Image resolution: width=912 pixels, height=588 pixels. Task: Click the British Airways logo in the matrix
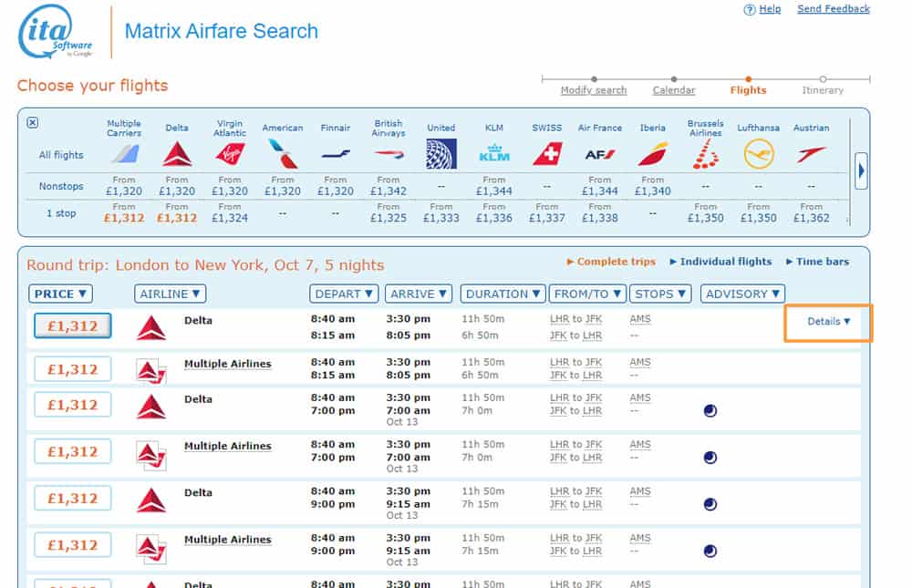click(389, 154)
